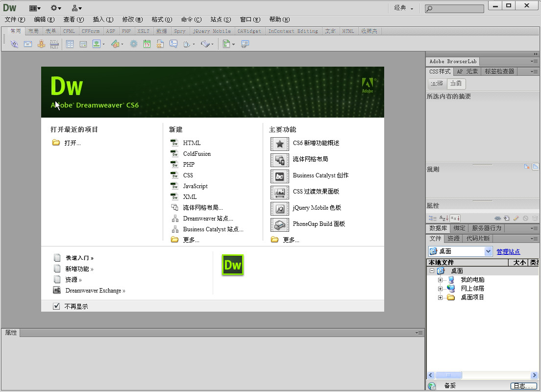Toggle the 当前 mode in CSS Styles panel
541x392 pixels.
coord(456,83)
